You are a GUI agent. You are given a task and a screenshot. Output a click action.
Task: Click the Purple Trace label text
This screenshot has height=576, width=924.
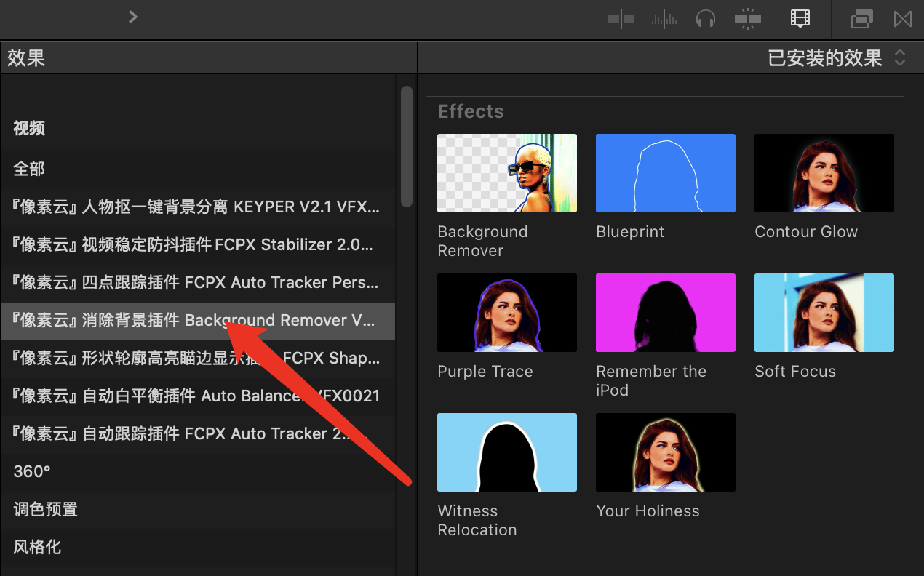click(485, 372)
